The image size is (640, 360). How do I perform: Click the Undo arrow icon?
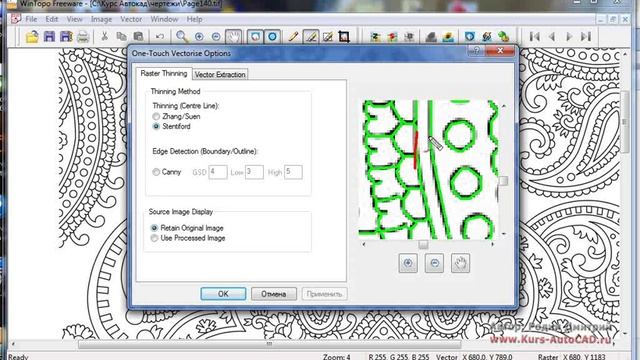pyautogui.click(x=160, y=36)
